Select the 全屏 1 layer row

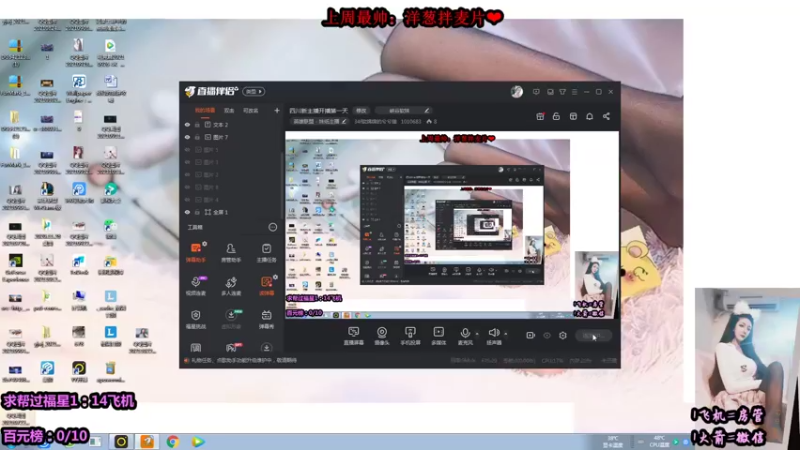231,212
